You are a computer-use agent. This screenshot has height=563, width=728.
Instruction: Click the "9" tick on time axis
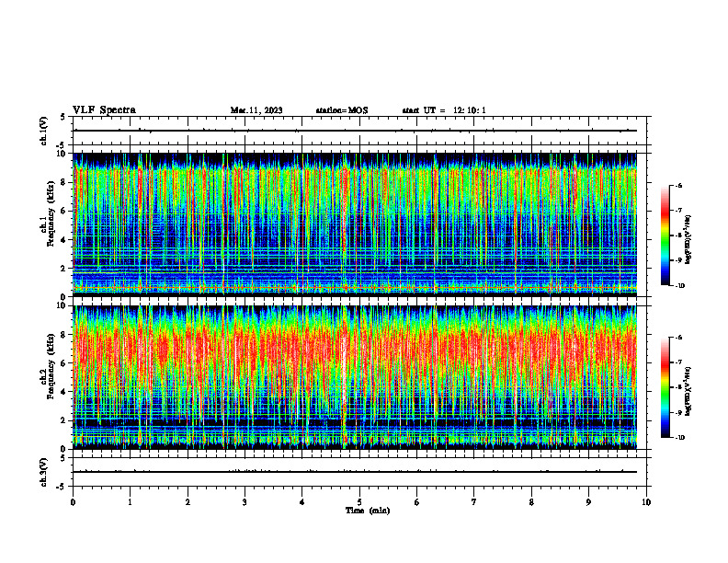(x=588, y=502)
